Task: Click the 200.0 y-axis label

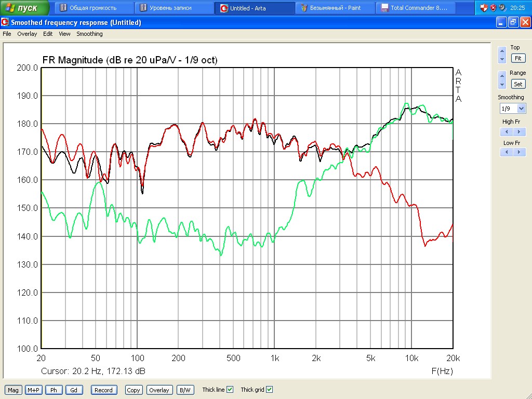Action: [28, 68]
